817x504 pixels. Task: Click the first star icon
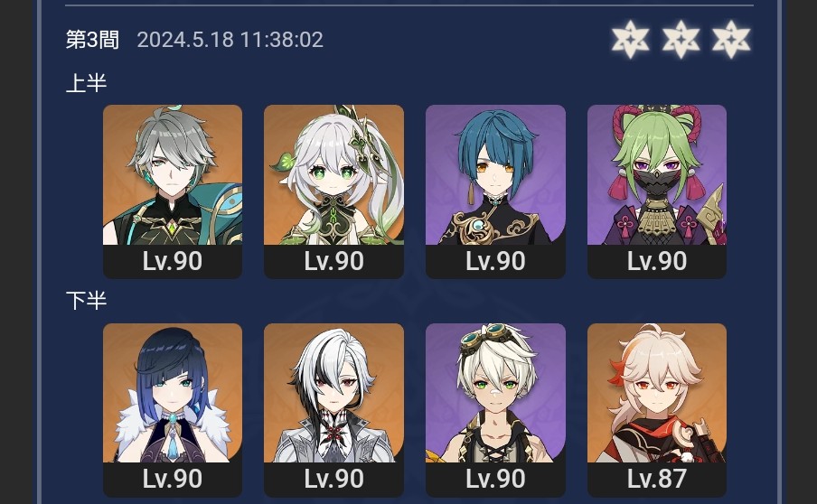tap(631, 39)
